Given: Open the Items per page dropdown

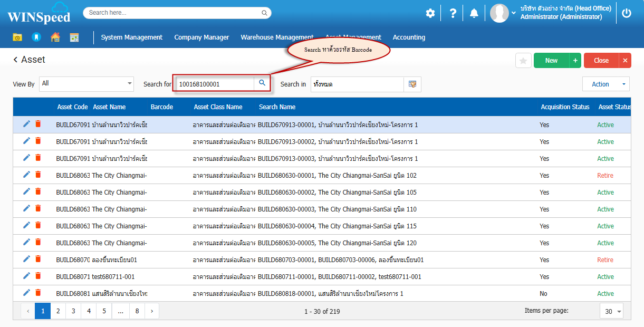Looking at the screenshot, I should (x=611, y=311).
